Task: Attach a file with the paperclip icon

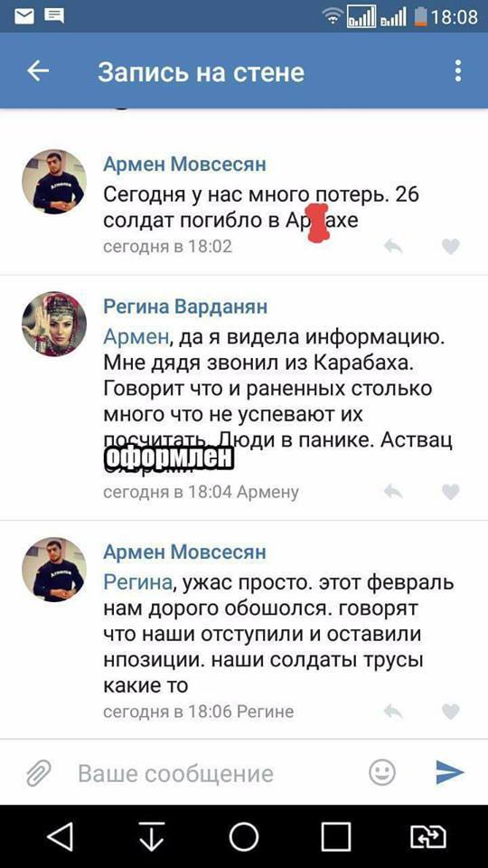Action: coord(38,773)
